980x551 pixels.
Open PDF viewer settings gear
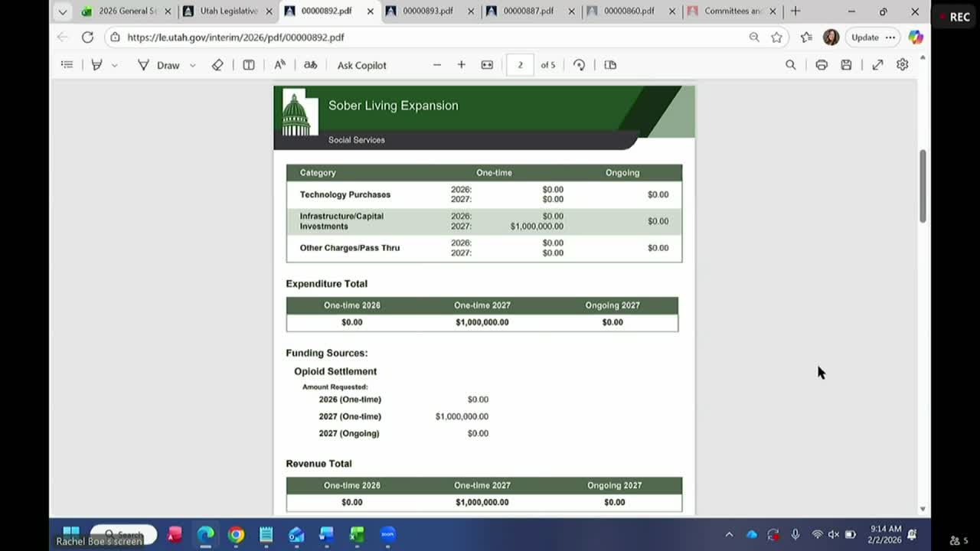point(903,65)
